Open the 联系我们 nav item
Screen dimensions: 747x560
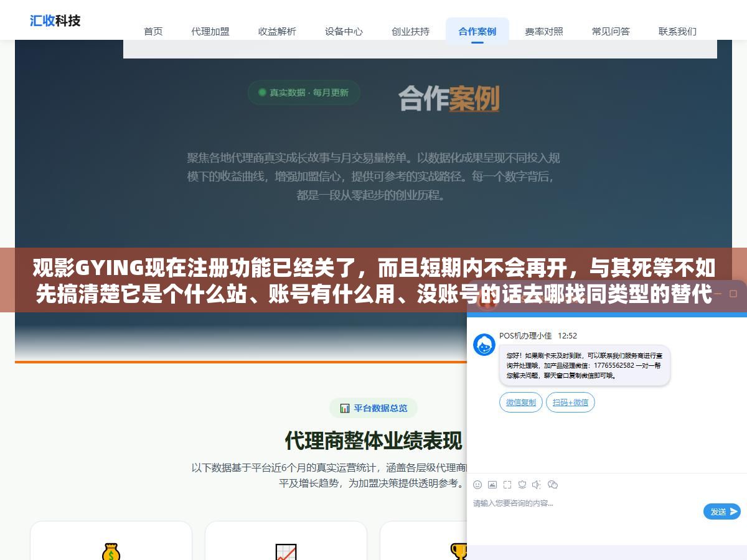click(677, 31)
